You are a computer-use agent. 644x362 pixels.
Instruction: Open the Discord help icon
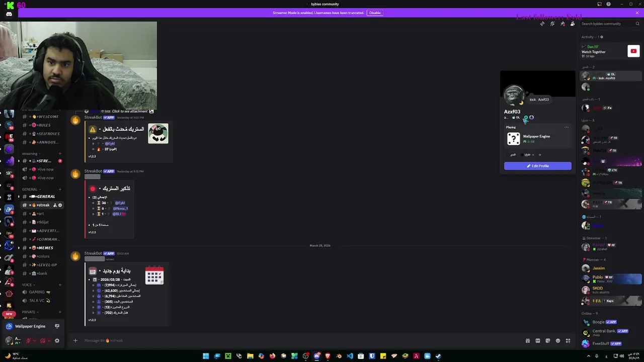(x=608, y=4)
